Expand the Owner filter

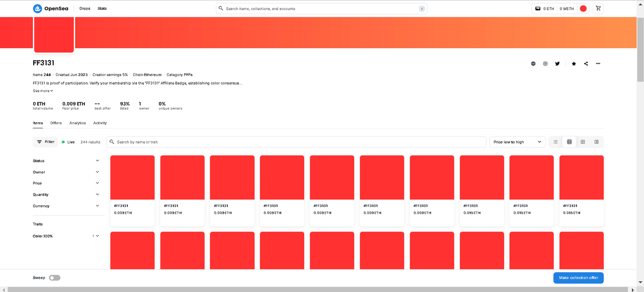click(66, 172)
